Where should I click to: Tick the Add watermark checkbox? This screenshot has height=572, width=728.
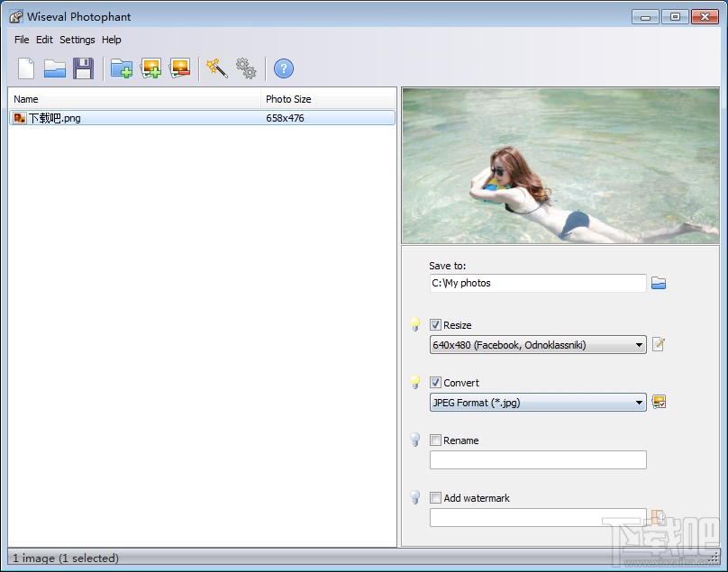tap(436, 498)
